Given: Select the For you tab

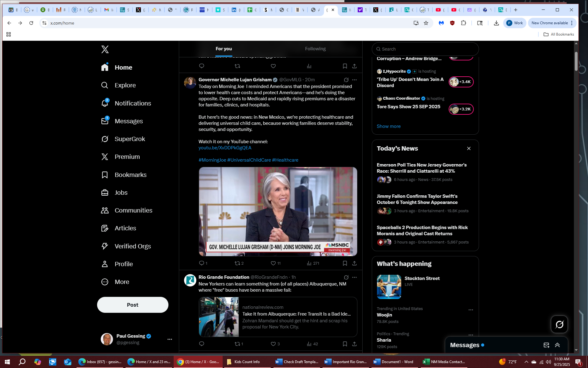Looking at the screenshot, I should coord(224,49).
